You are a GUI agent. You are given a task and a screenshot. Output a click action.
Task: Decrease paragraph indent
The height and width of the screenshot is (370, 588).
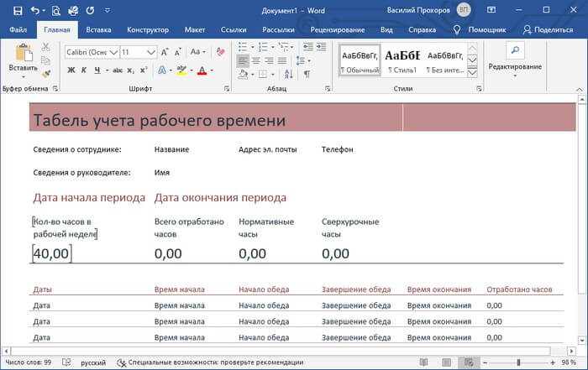pyautogui.click(x=308, y=47)
